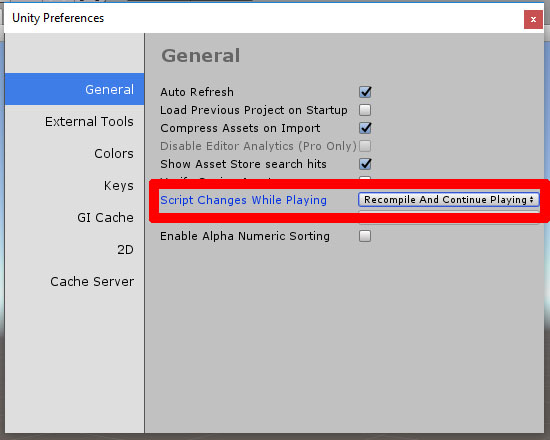This screenshot has width=550, height=440.
Task: Click the large General heading text
Action: (x=201, y=56)
